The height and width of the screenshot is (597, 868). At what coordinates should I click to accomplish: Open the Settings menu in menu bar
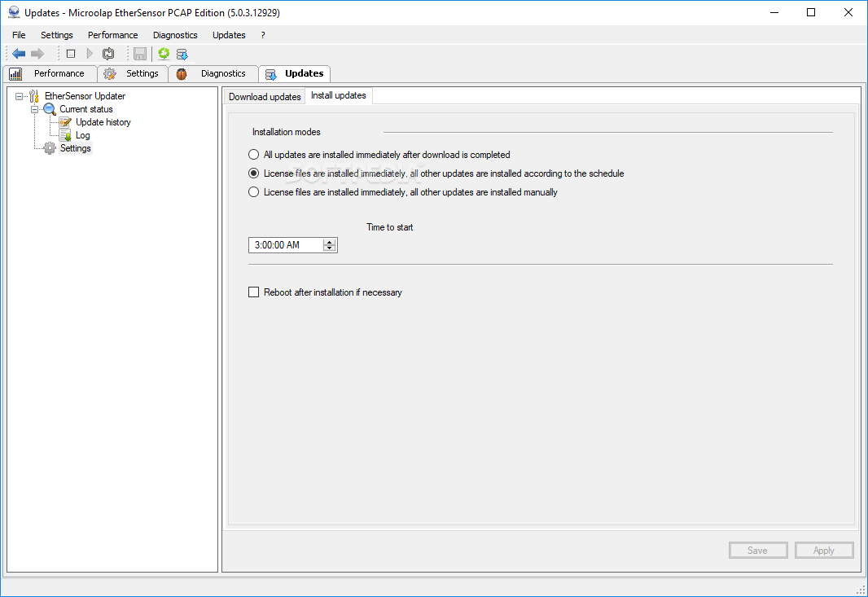coord(56,35)
